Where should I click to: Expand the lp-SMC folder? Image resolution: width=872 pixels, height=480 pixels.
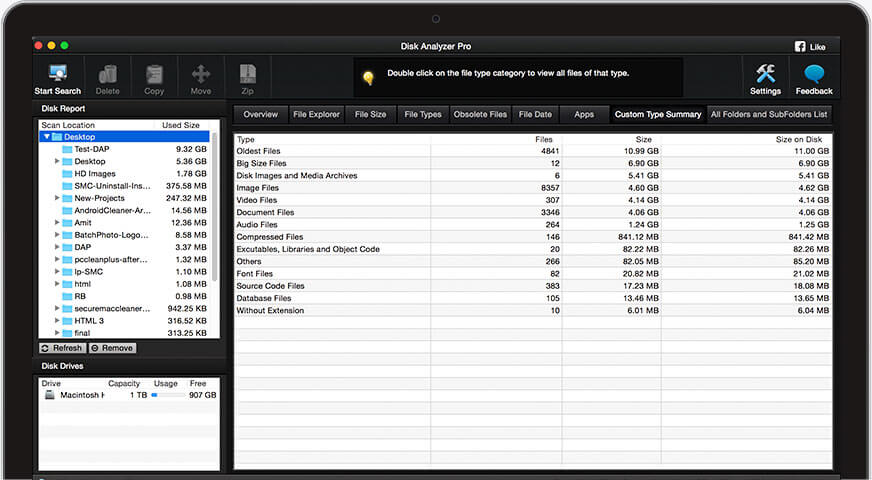click(57, 271)
